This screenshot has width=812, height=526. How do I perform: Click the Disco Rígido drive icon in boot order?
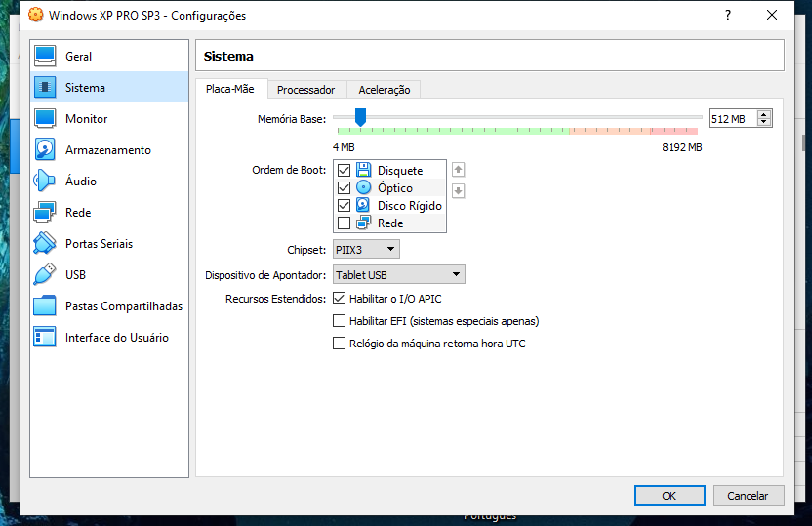pyautogui.click(x=363, y=205)
